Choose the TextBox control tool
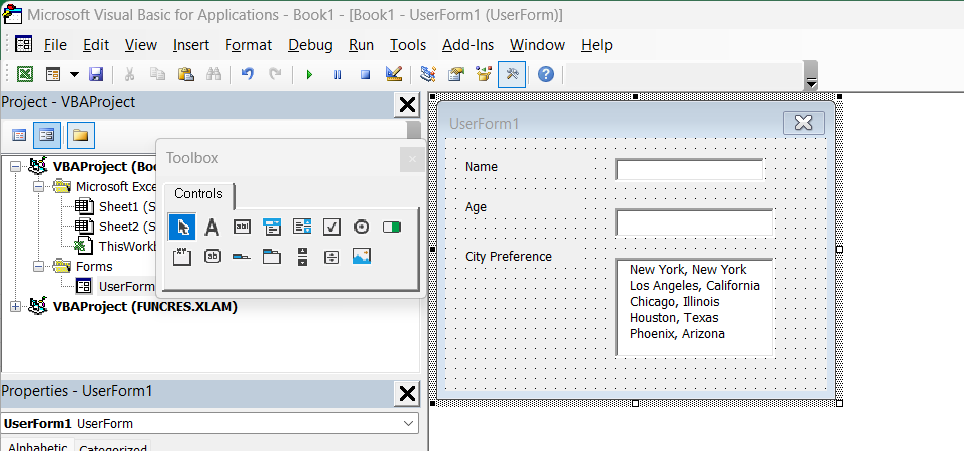 tap(242, 227)
